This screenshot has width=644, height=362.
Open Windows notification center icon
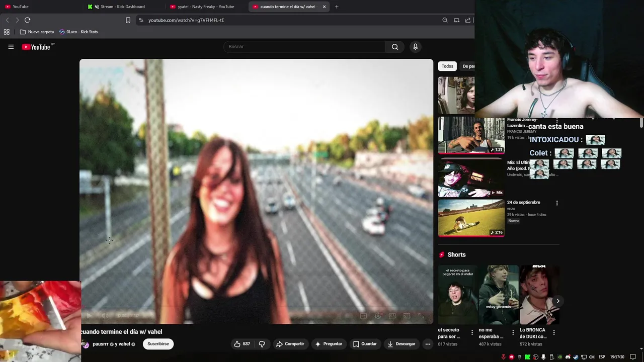pyautogui.click(x=633, y=357)
